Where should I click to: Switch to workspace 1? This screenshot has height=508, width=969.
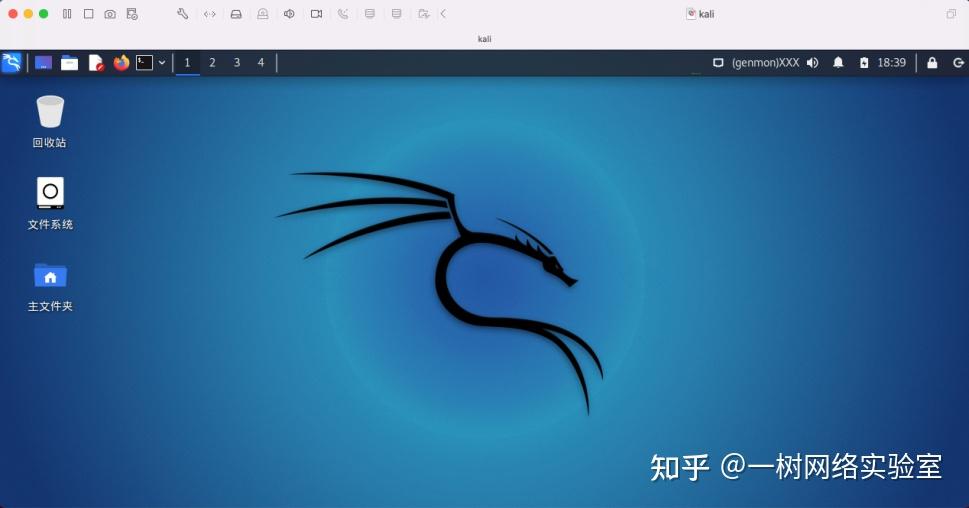187,62
